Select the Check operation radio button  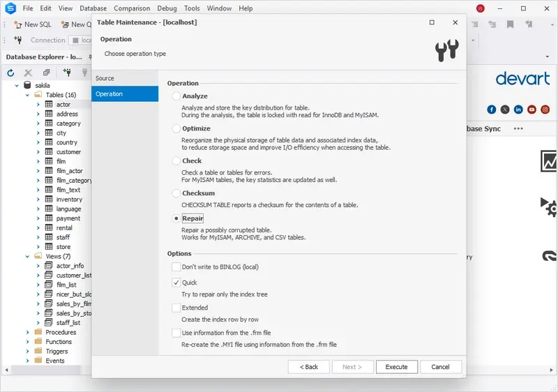(x=176, y=161)
